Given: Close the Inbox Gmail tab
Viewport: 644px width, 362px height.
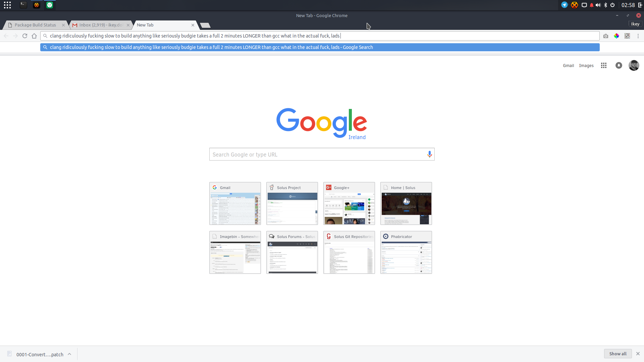Looking at the screenshot, I should pos(128,25).
